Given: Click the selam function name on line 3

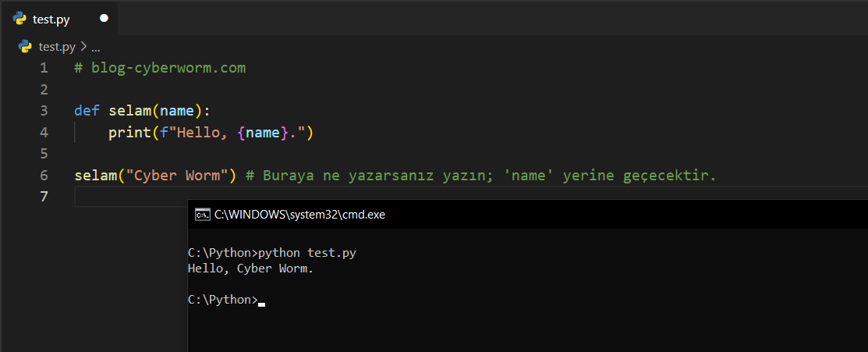Looking at the screenshot, I should [x=129, y=111].
